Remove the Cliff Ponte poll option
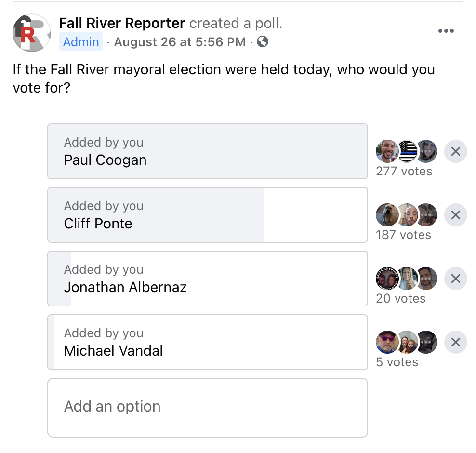Image resolution: width=476 pixels, height=453 pixels. coord(455,215)
